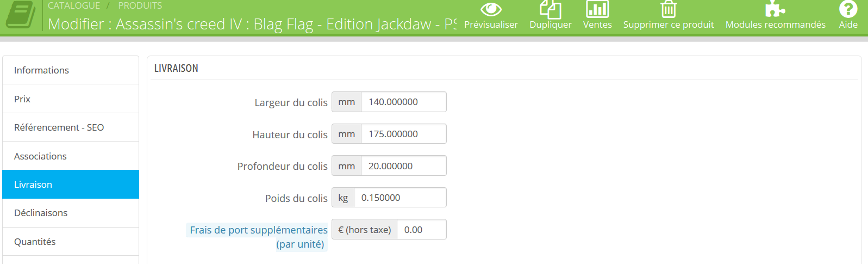This screenshot has height=264, width=868.
Task: Click the Hauteur du colis input
Action: 403,134
